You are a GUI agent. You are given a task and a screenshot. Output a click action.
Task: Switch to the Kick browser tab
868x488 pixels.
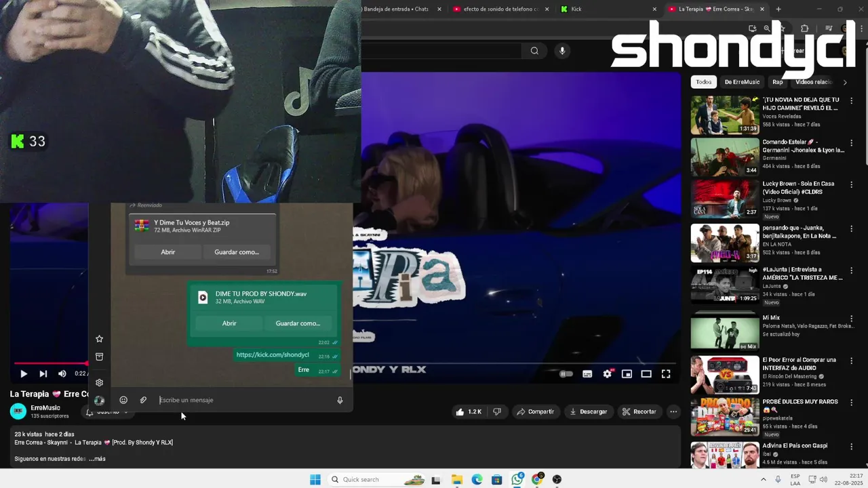(604, 9)
